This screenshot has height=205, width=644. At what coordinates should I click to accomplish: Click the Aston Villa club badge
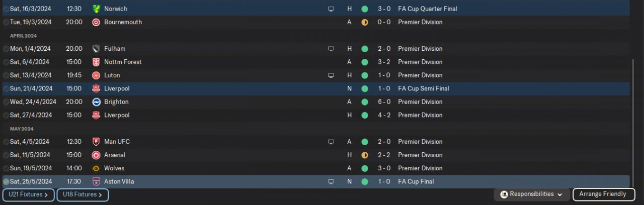pyautogui.click(x=96, y=181)
